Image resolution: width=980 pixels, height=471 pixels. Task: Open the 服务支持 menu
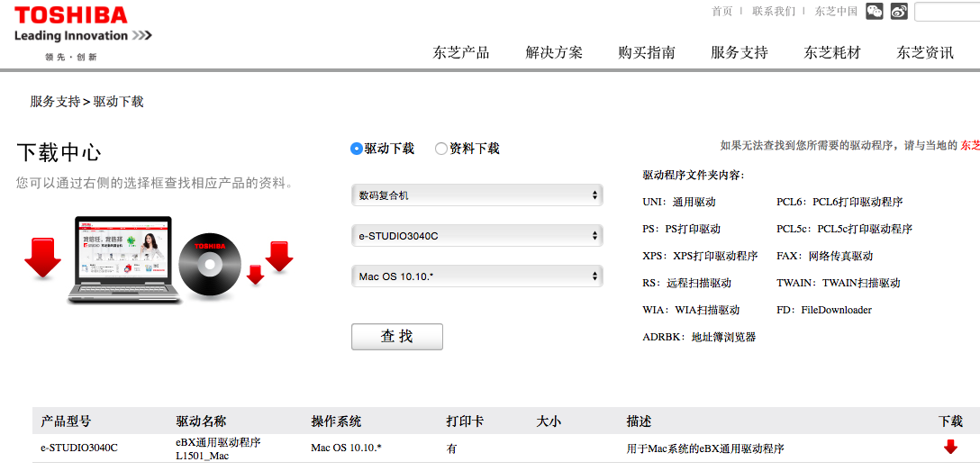pos(740,52)
